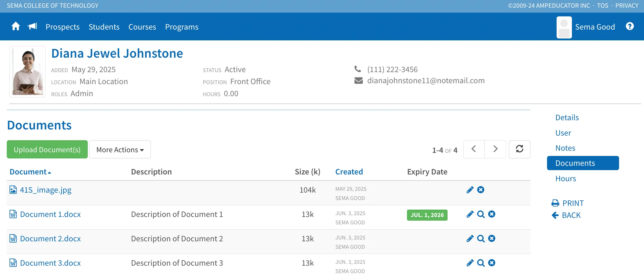Image resolution: width=644 pixels, height=278 pixels.
Task: Open the Students menu
Action: click(104, 27)
